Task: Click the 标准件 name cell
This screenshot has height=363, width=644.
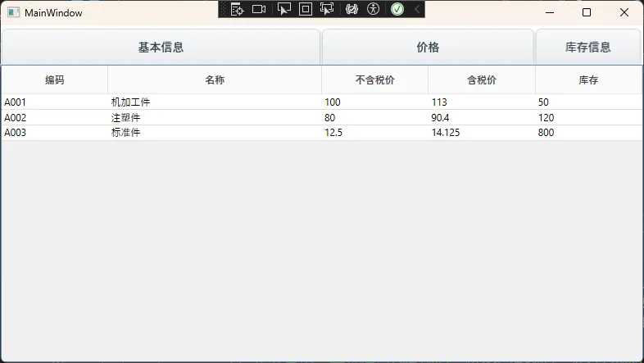Action: tap(126, 133)
